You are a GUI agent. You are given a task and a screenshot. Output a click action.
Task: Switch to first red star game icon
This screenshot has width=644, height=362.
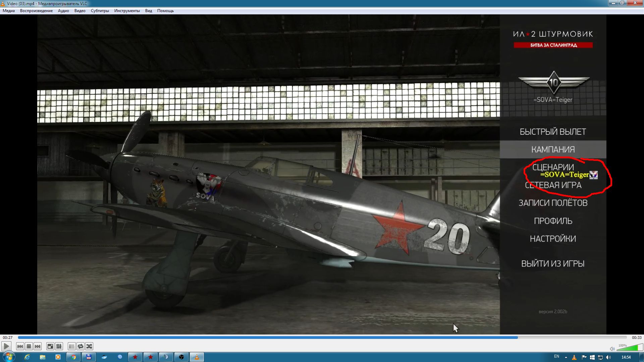[x=135, y=357]
